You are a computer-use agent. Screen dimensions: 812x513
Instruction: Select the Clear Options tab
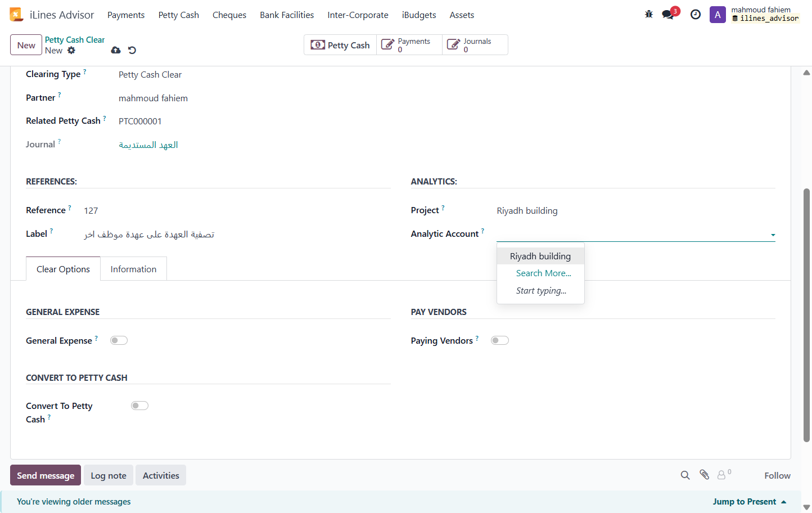coord(63,269)
